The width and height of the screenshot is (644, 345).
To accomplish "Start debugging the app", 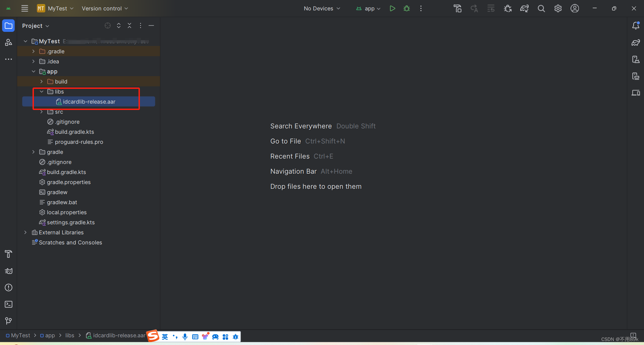I will pos(407,8).
